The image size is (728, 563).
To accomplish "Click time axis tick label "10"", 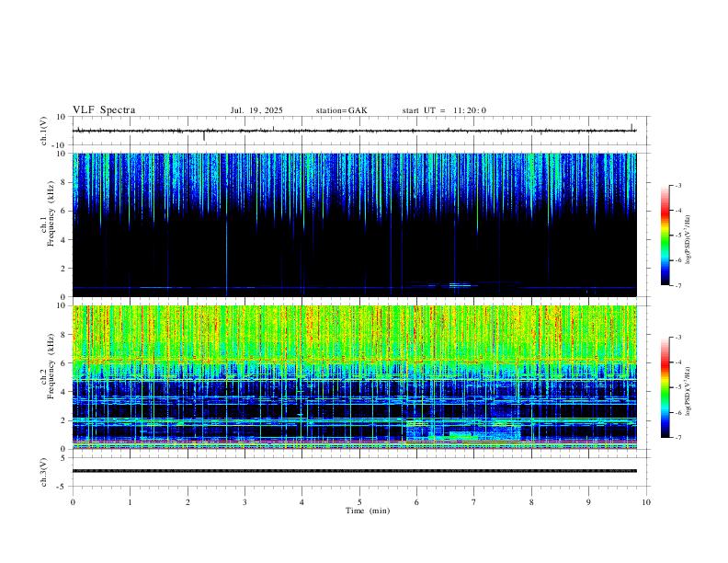I will 646,502.
